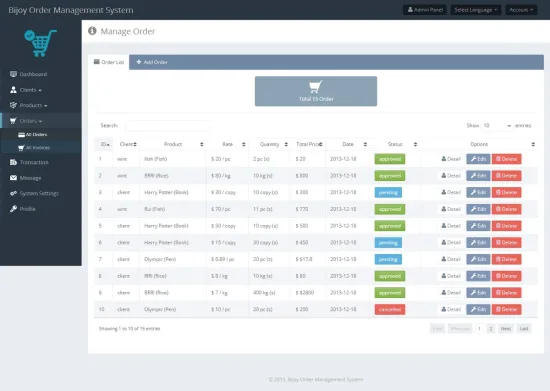Delete order 2 BRRI (Rice)
The height and width of the screenshot is (391, 550).
pos(507,176)
